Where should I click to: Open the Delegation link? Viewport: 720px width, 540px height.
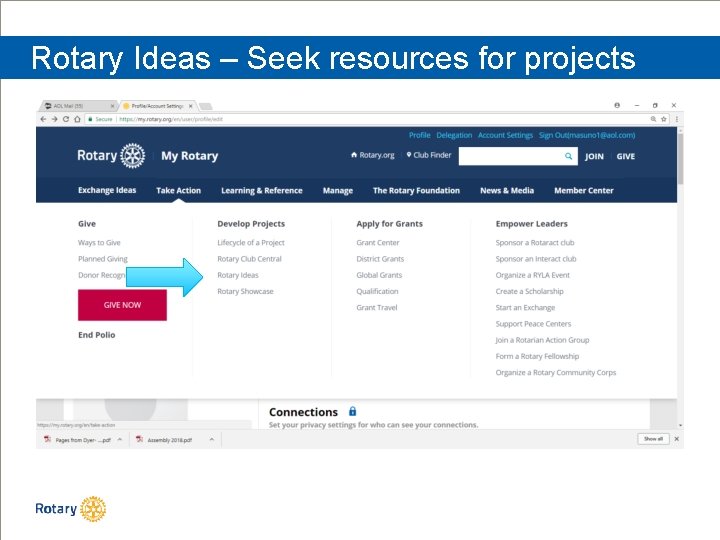pos(454,135)
